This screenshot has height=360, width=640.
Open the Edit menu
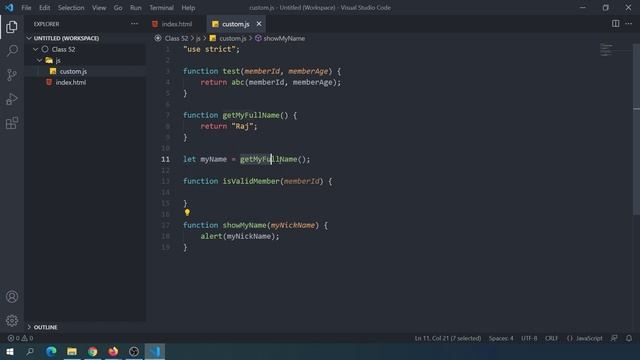44,8
